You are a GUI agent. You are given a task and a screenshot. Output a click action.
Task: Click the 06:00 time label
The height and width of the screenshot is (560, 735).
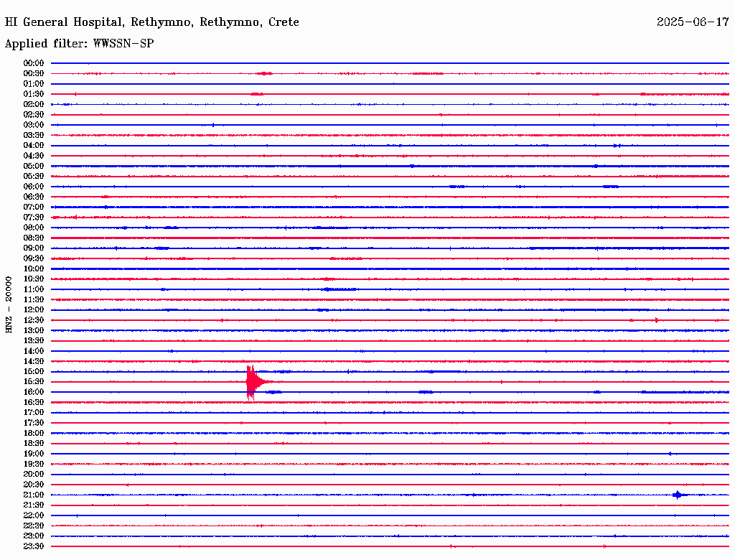point(33,186)
